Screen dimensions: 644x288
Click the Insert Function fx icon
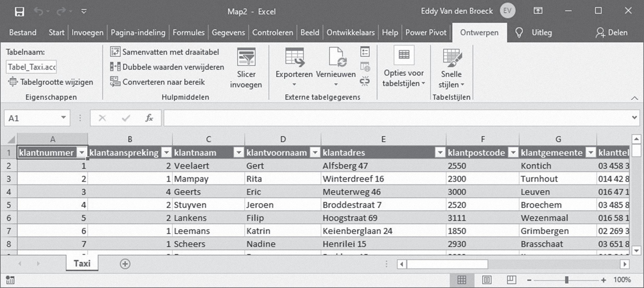(149, 118)
